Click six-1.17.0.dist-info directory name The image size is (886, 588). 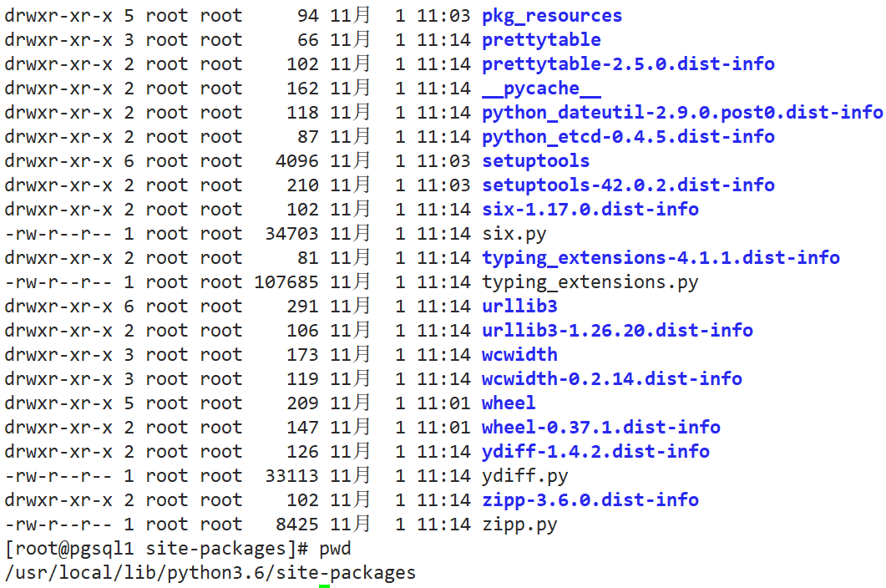[590, 210]
